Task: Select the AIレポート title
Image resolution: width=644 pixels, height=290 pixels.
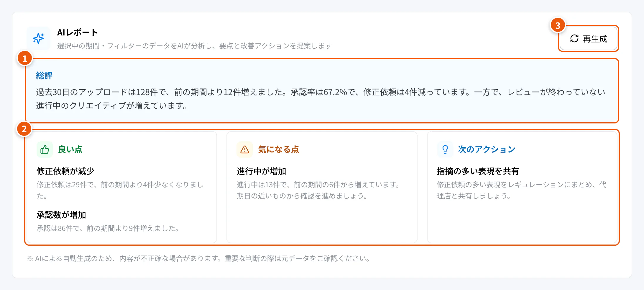Action: coord(77,32)
